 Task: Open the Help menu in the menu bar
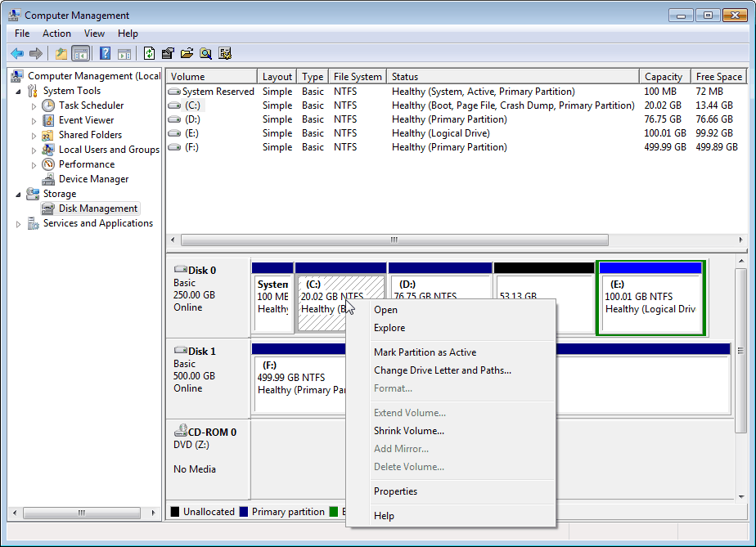[x=128, y=34]
